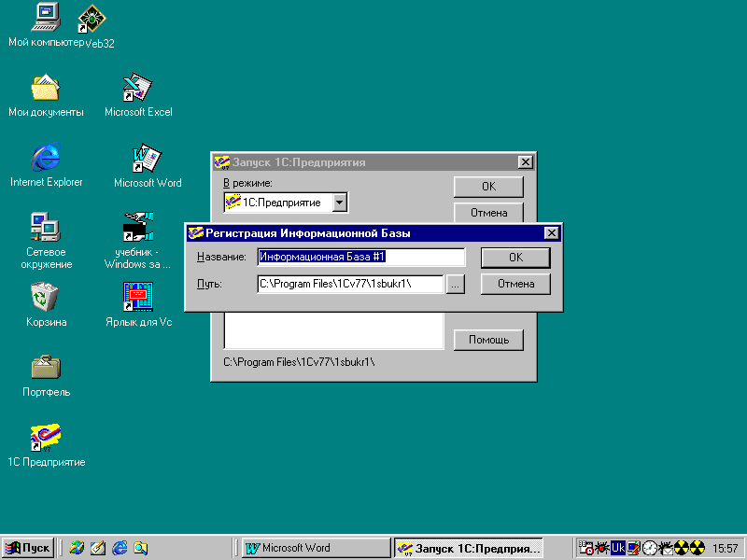Image resolution: width=747 pixels, height=560 pixels.
Task: Click the Название: label
Action: (x=221, y=257)
